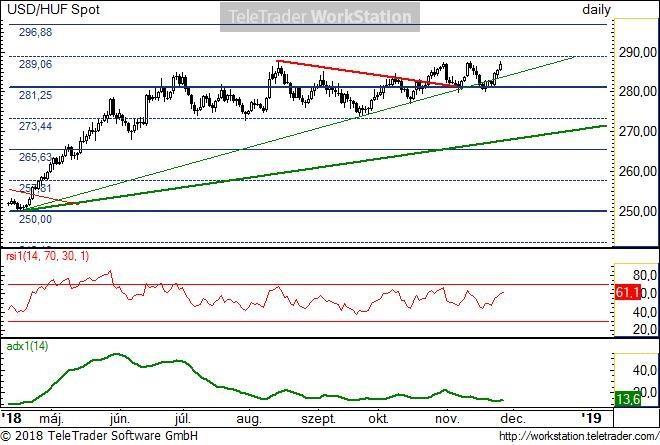660x445 pixels.
Task: Click the RSI axis value 40,0
Action: coord(644,312)
